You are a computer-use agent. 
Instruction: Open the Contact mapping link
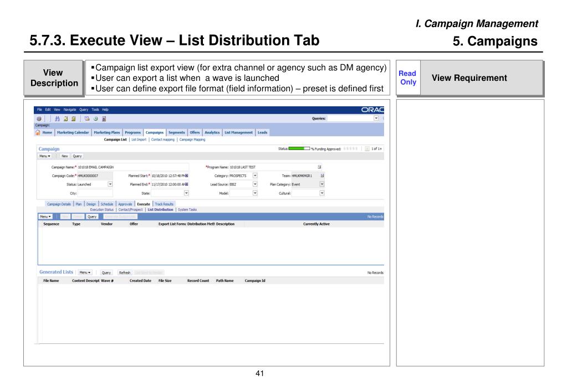pyautogui.click(x=163, y=140)
